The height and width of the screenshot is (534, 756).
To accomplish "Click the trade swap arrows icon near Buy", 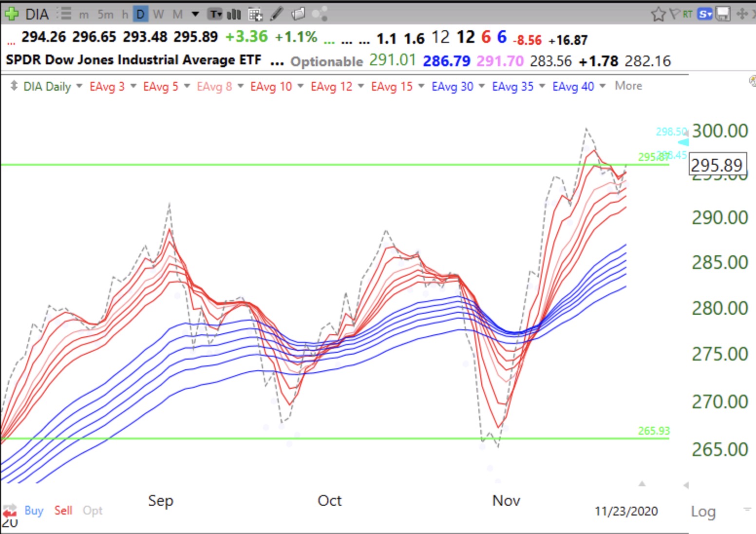I will (x=10, y=511).
